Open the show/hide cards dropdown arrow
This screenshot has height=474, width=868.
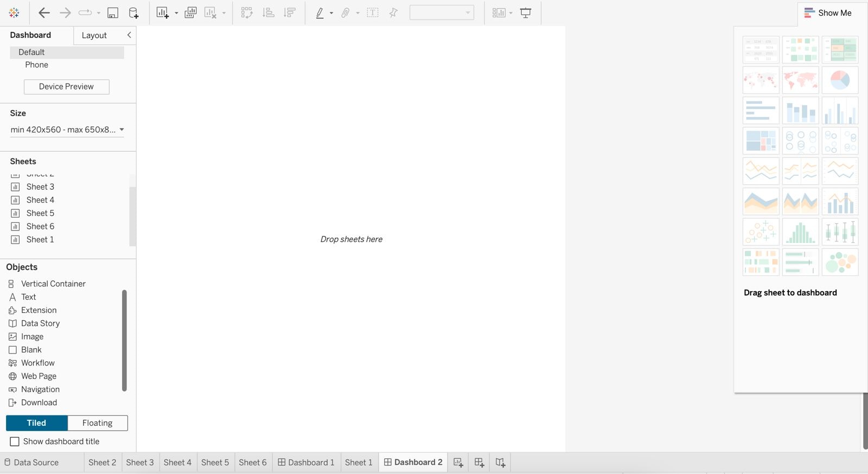pos(511,13)
